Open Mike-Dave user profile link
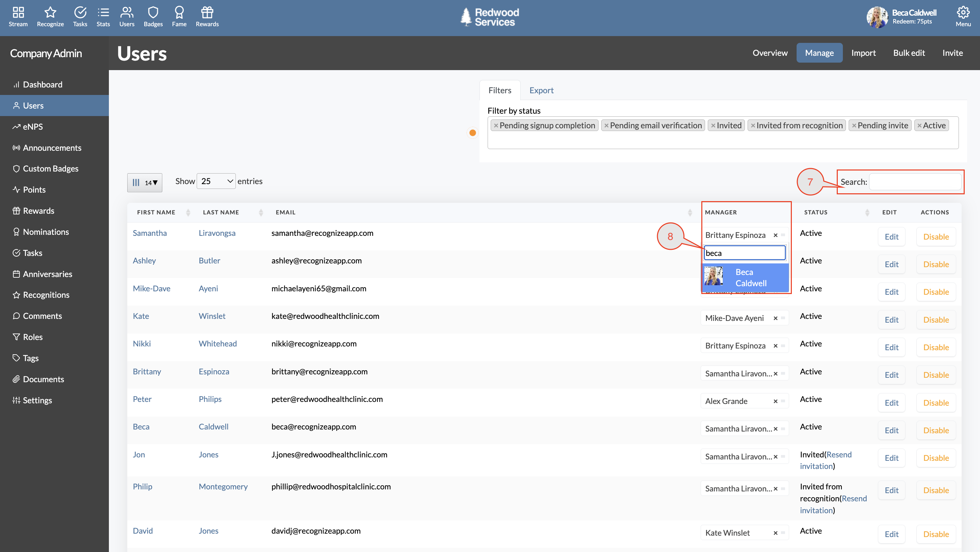980x552 pixels. 151,288
